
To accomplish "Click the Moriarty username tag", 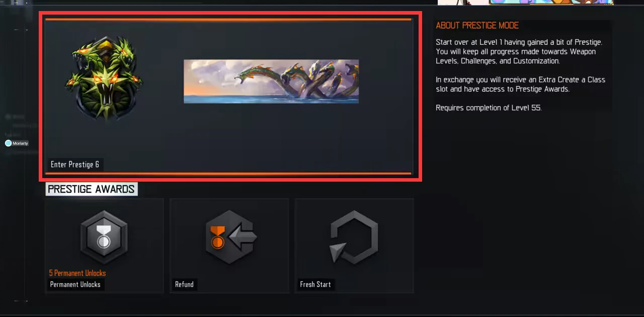I will [x=20, y=143].
